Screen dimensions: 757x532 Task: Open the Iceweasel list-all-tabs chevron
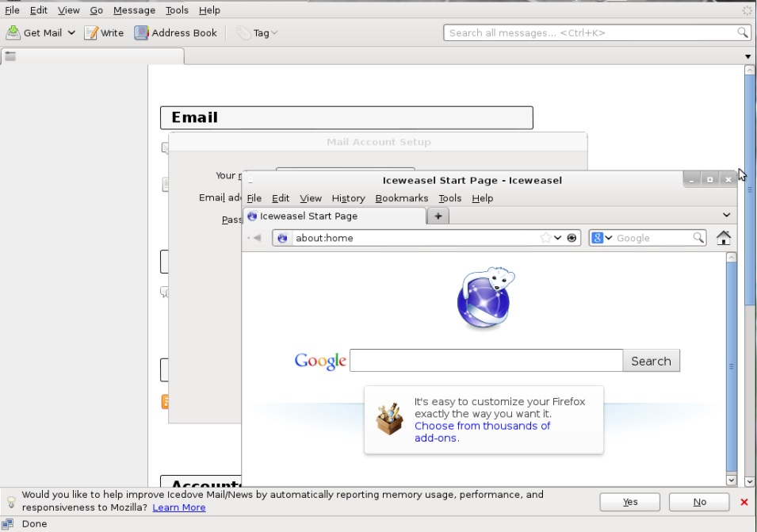pos(726,215)
